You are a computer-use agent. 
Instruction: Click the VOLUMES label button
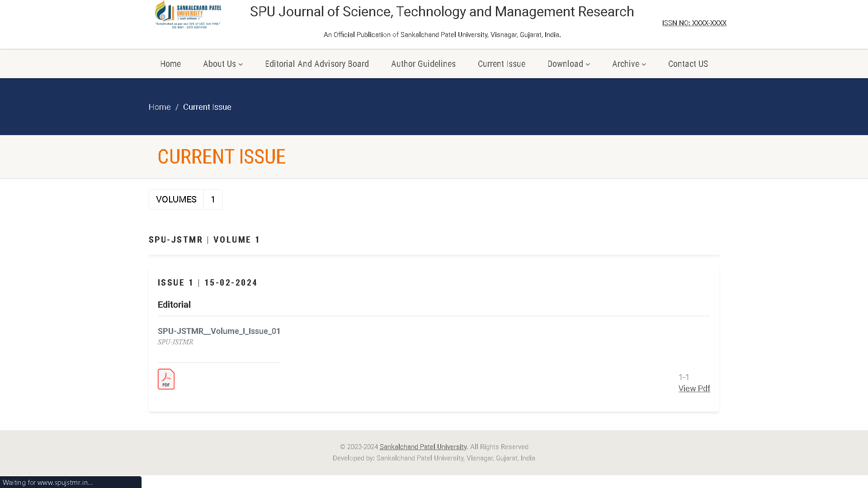[x=176, y=199]
